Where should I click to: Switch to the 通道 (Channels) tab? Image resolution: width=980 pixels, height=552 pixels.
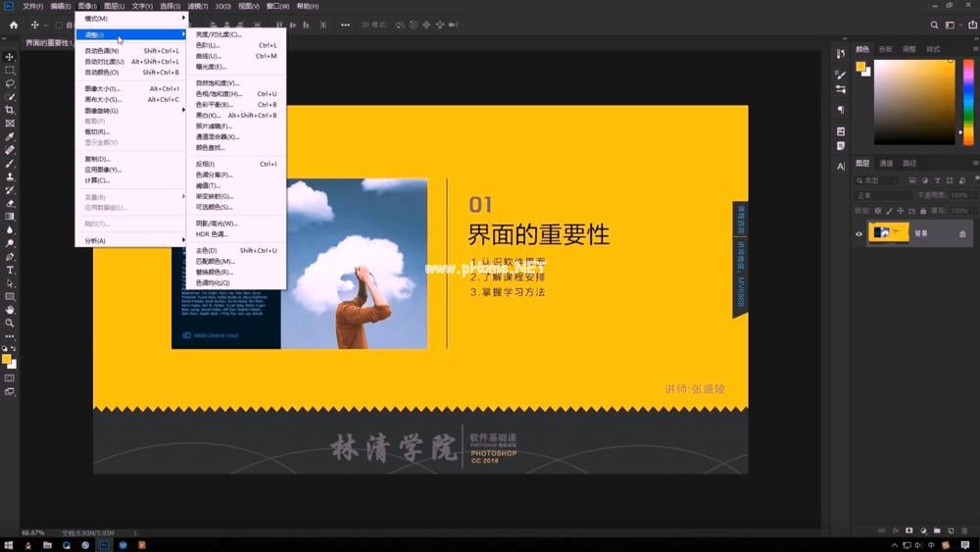coord(886,163)
